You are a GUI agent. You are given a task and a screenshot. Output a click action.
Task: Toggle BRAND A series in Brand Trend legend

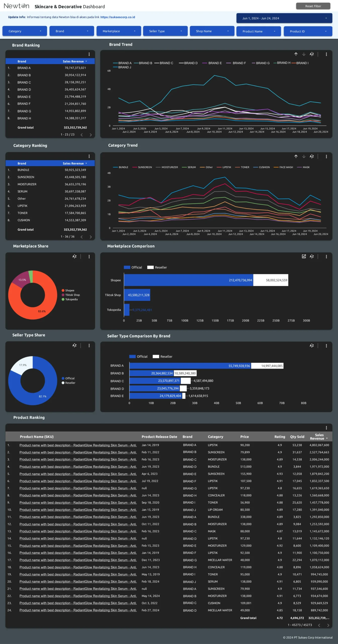(x=122, y=63)
